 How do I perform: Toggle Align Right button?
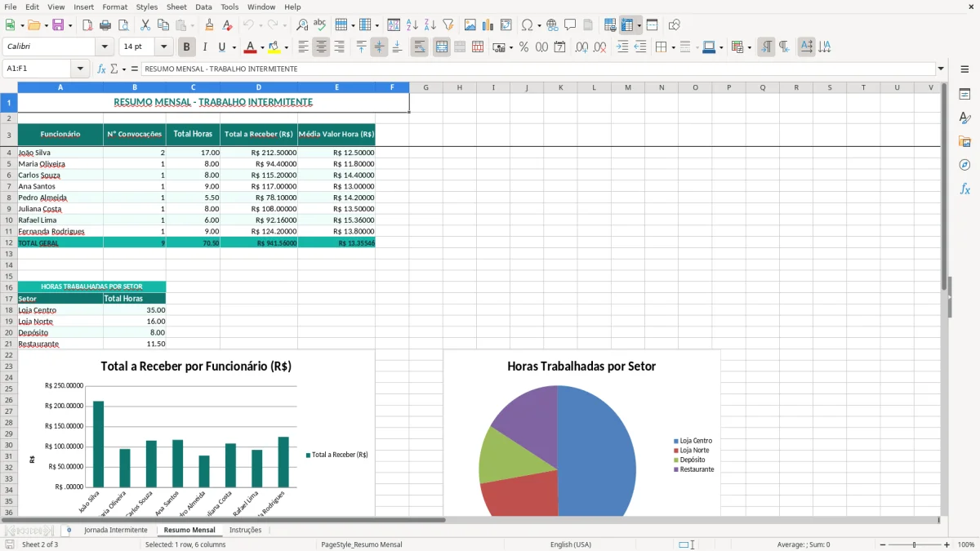click(x=339, y=47)
